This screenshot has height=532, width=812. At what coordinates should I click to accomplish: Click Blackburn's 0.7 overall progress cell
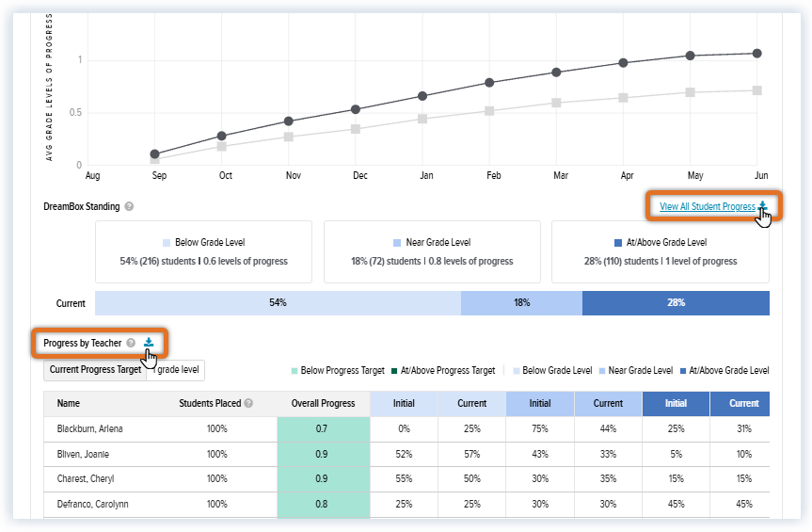click(x=323, y=429)
